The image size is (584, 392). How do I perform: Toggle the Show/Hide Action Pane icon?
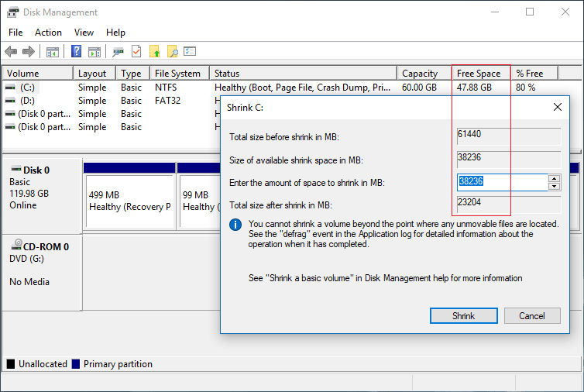click(x=94, y=52)
